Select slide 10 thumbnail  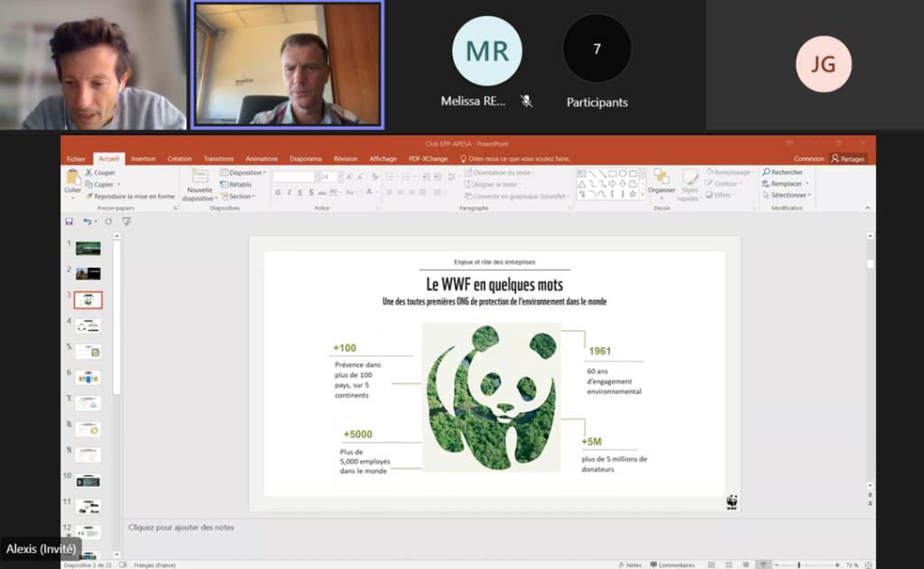(88, 482)
